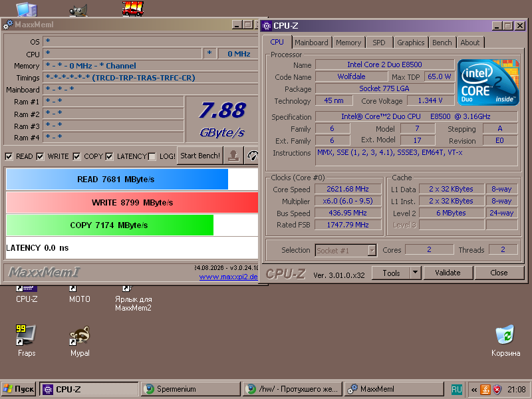The height and width of the screenshot is (399, 532).
Task: Click the Core Voltage 1.344 V value
Action: 430,100
